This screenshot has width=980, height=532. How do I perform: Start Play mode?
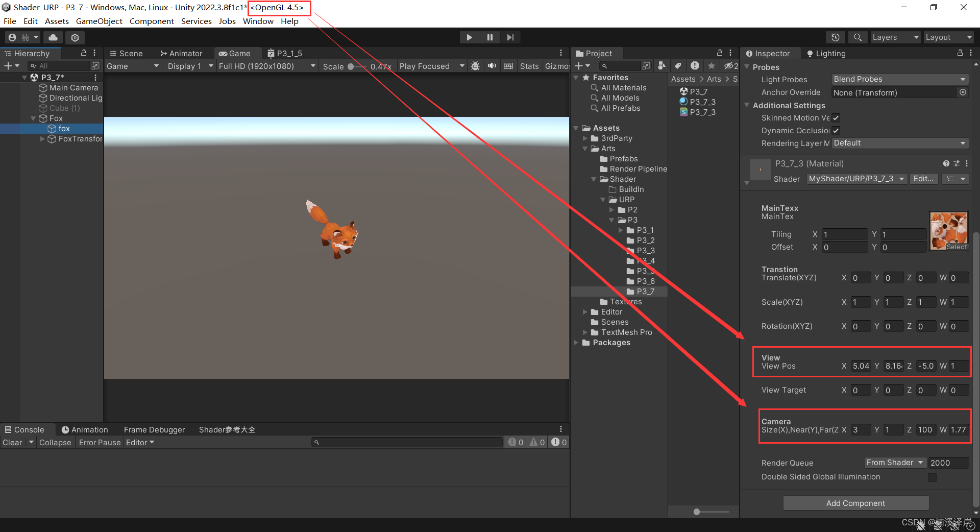(x=469, y=37)
